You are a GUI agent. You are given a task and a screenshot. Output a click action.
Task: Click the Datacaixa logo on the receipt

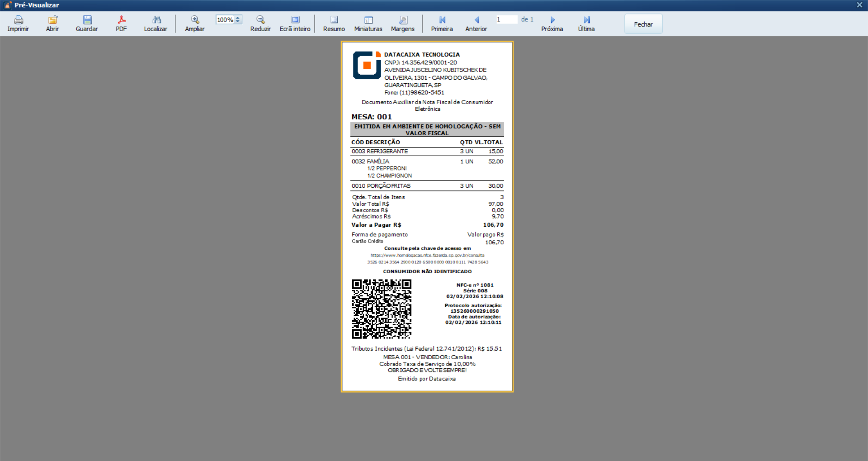367,65
